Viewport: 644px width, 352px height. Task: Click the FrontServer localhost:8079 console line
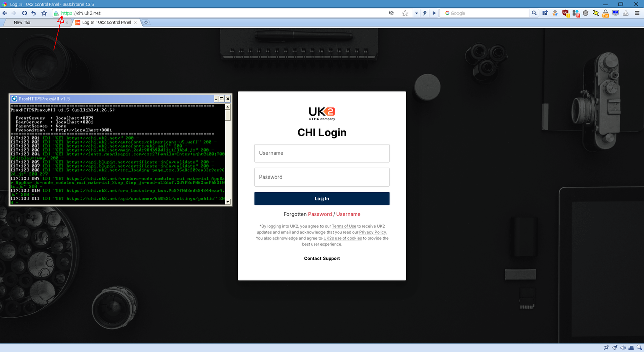[x=54, y=118]
